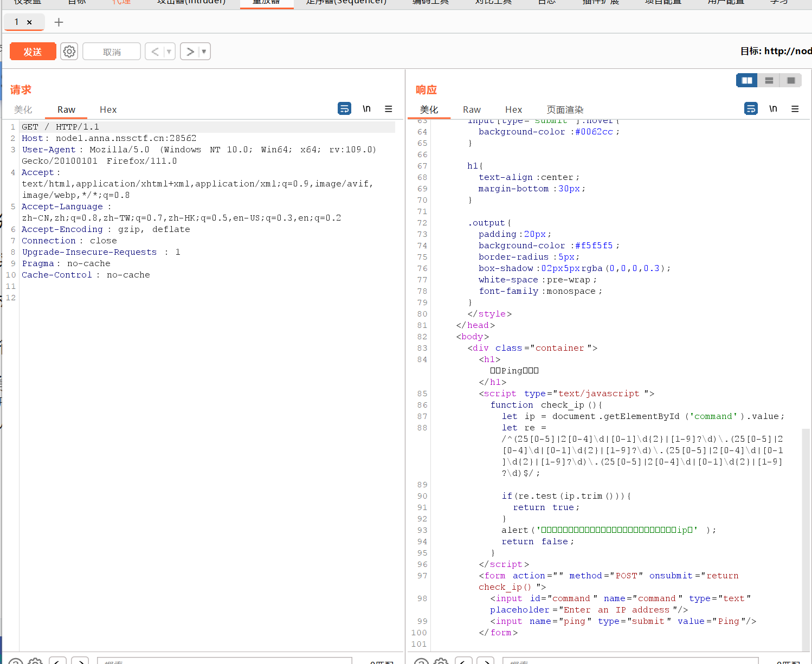Viewport: 812px width, 664px height.
Task: Switch request view to Raw tab
Action: (x=66, y=109)
